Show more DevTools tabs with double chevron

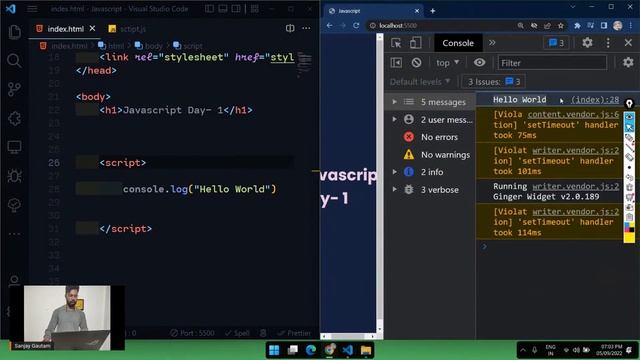click(492, 43)
